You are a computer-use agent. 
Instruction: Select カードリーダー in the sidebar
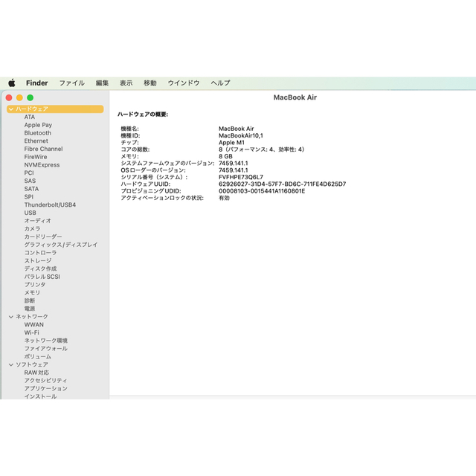(43, 237)
